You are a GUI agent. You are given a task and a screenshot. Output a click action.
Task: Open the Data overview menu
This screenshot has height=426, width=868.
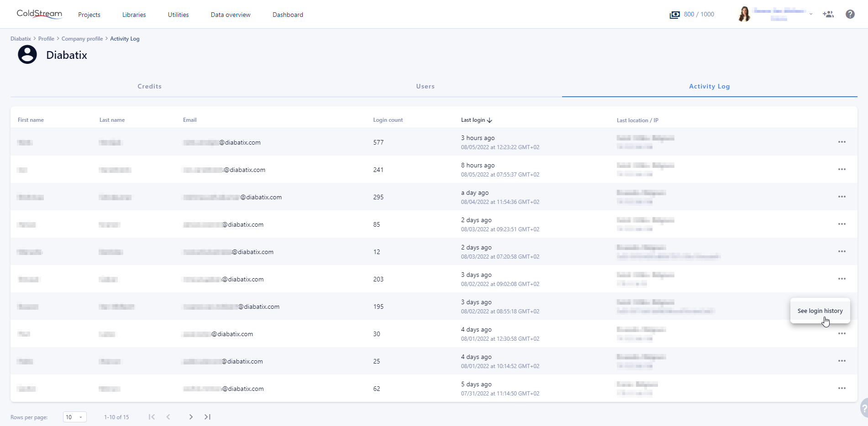(x=231, y=15)
